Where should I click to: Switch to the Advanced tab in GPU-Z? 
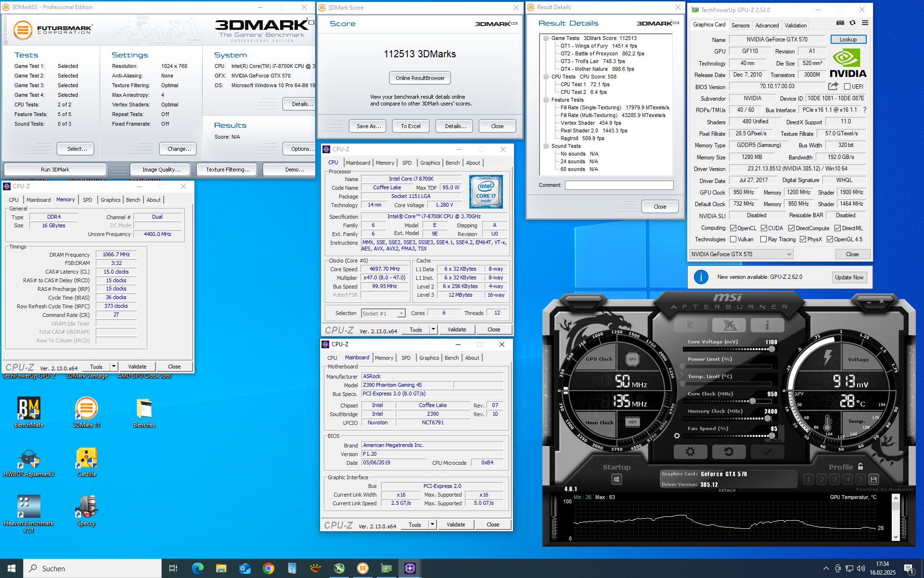pyautogui.click(x=767, y=26)
